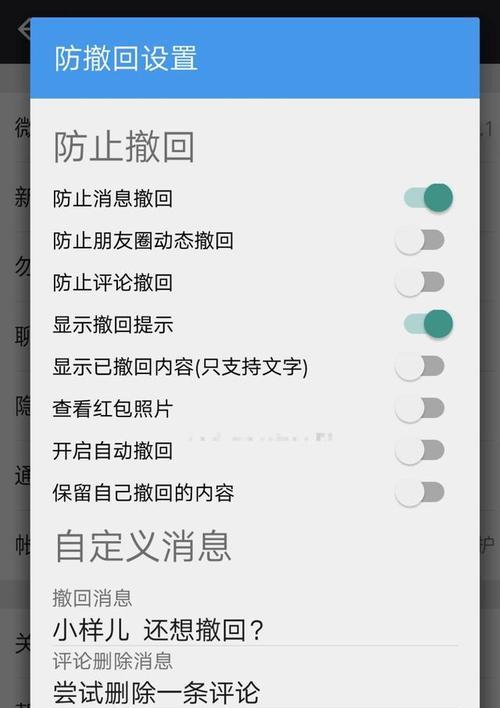Screen dimensions: 500x708
Task: Tap the 显示撤回提示 label text
Action: point(112,325)
